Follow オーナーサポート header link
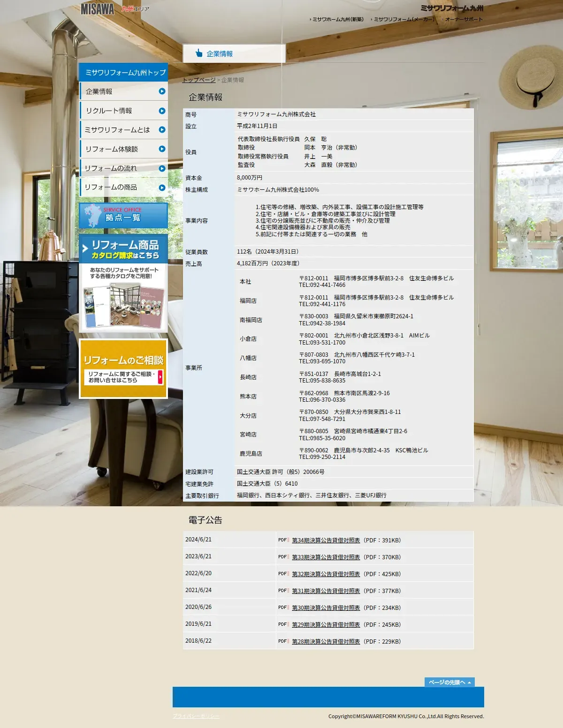Screen dimensions: 563x728 click(463, 19)
